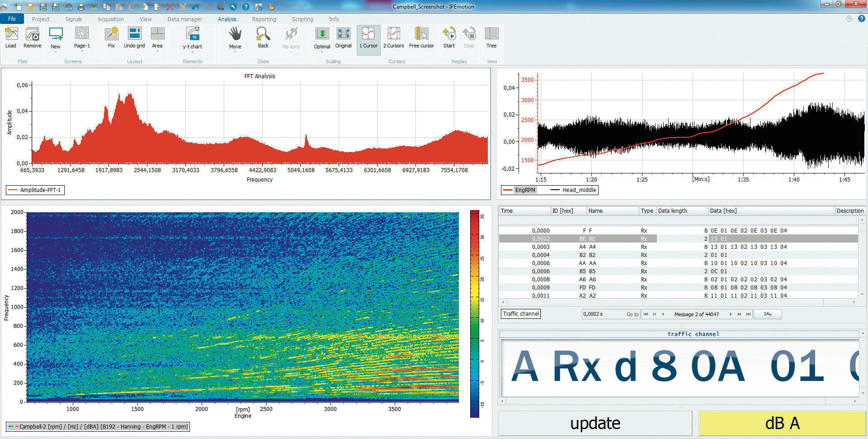Image resolution: width=868 pixels, height=439 pixels.
Task: Open the Optimal scaling dropdown
Action: [x=322, y=52]
